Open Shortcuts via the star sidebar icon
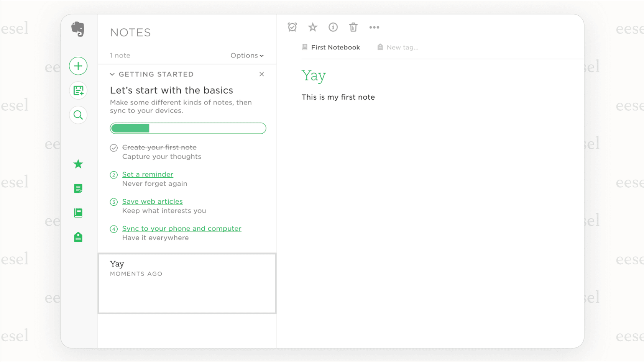This screenshot has width=644, height=362. pyautogui.click(x=78, y=164)
